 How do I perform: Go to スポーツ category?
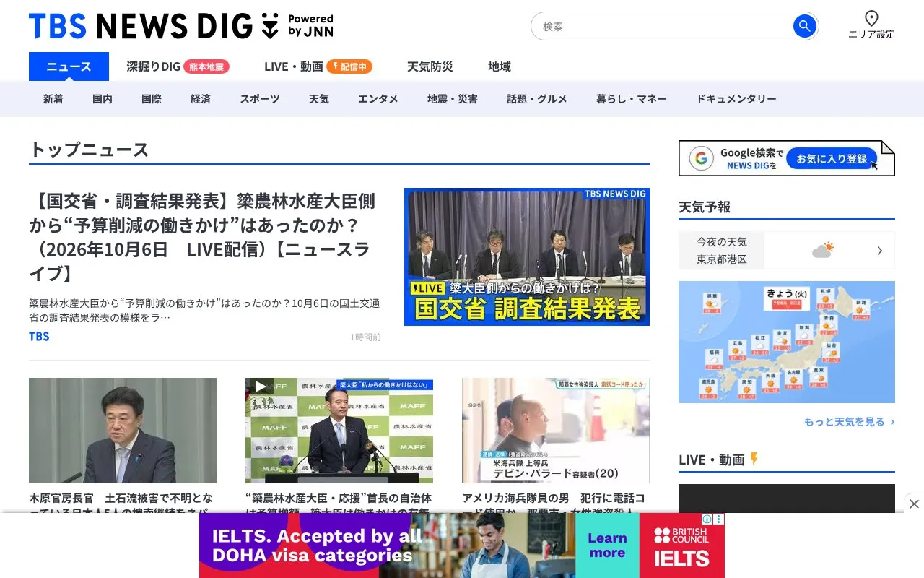260,99
